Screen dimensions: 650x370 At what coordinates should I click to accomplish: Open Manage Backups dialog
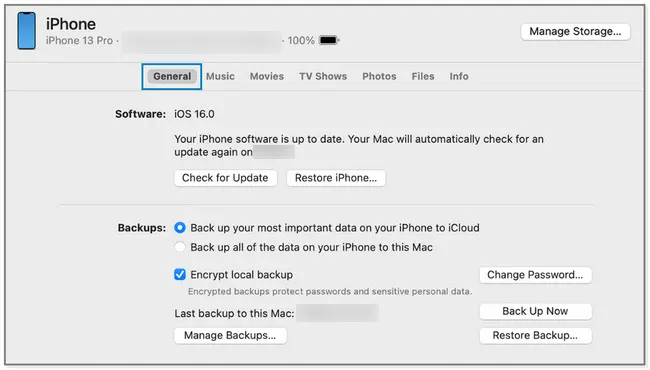(230, 335)
